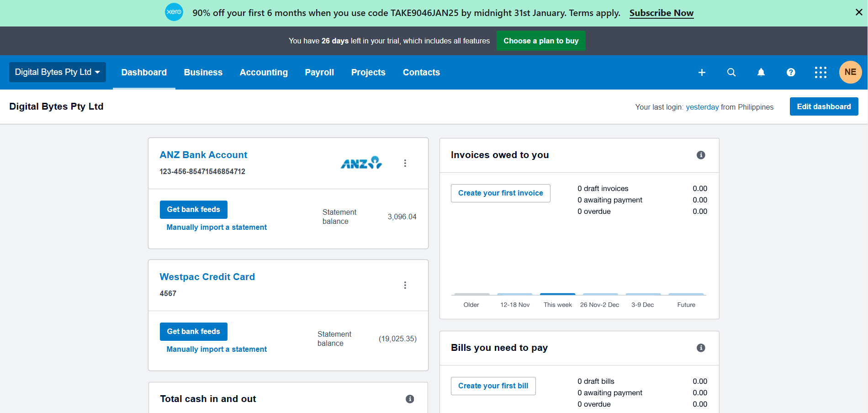Open the app launcher grid icon
The image size is (868, 413).
point(820,72)
